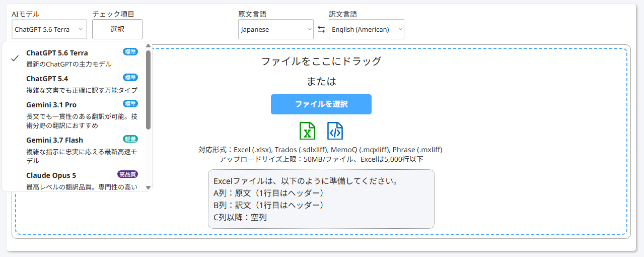Click scrollbar down arrow in model list
The image size is (644, 257).
tap(148, 187)
